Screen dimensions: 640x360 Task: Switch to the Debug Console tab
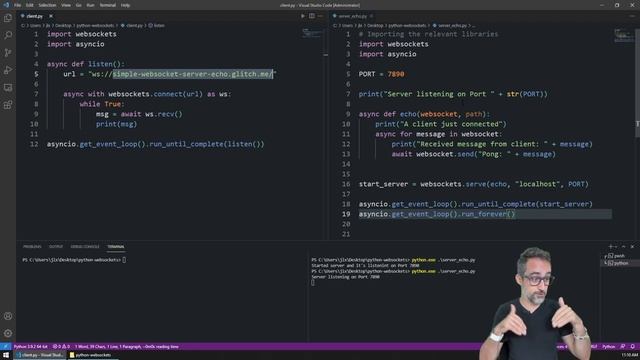click(x=85, y=247)
